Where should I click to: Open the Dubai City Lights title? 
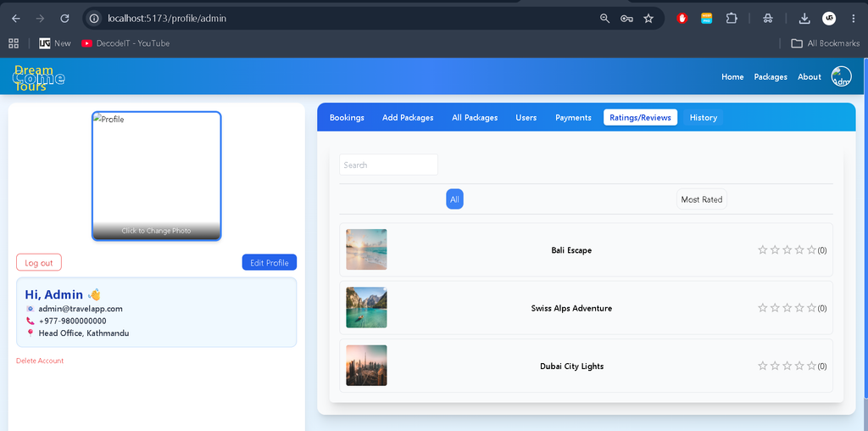point(571,367)
